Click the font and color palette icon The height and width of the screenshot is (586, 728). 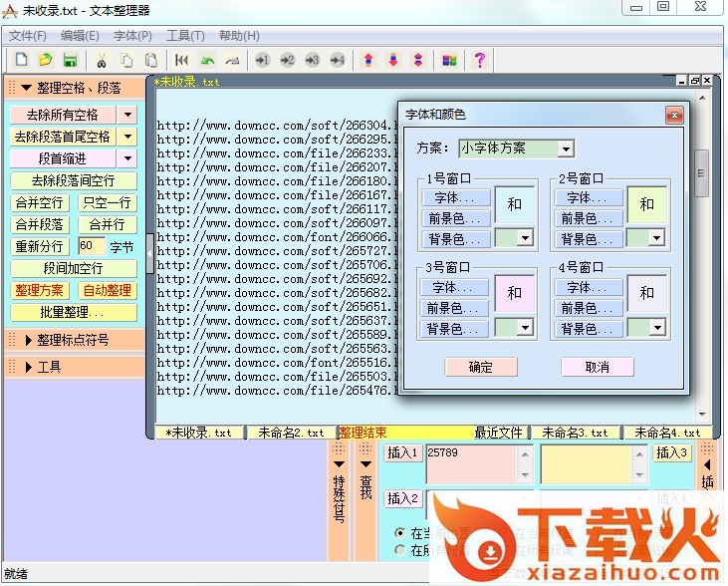pos(449,61)
